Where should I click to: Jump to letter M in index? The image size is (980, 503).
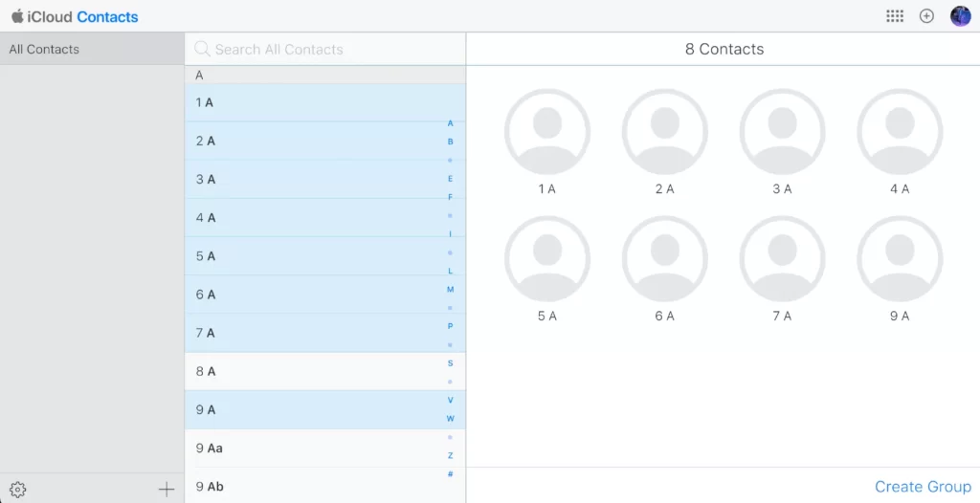pos(450,290)
